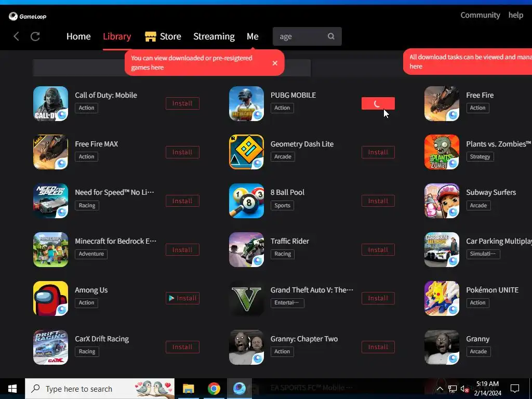
Task: Install Call of Duty: Mobile
Action: [x=182, y=103]
